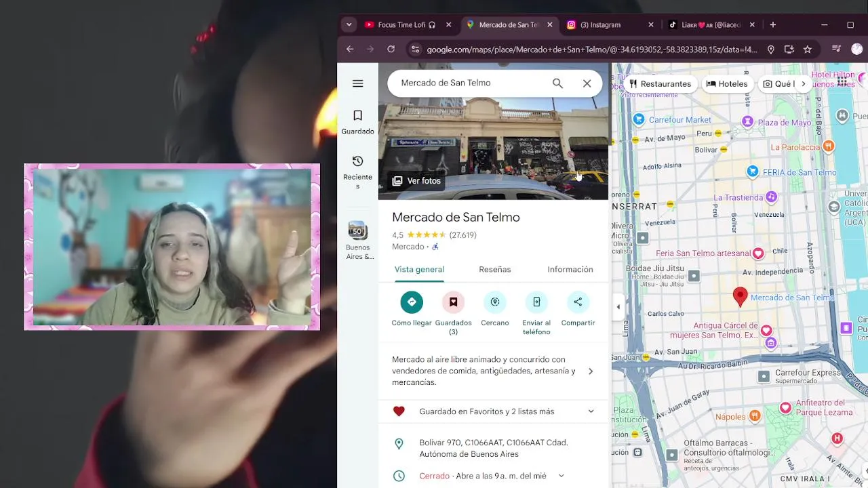Click the Antigua Cárcel de mujeres pin

click(x=766, y=330)
